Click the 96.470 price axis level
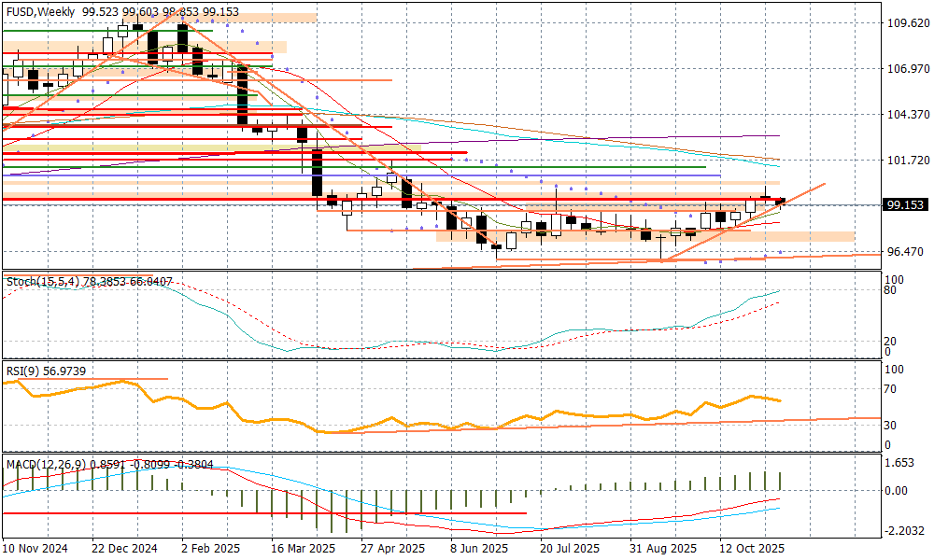The width and height of the screenshot is (934, 560). [905, 252]
